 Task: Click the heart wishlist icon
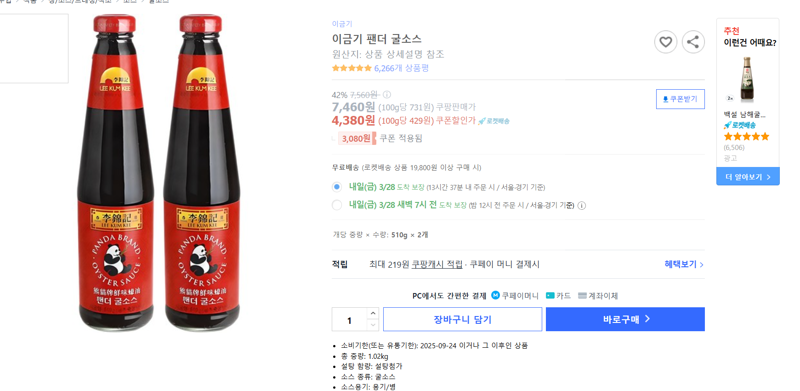(665, 42)
